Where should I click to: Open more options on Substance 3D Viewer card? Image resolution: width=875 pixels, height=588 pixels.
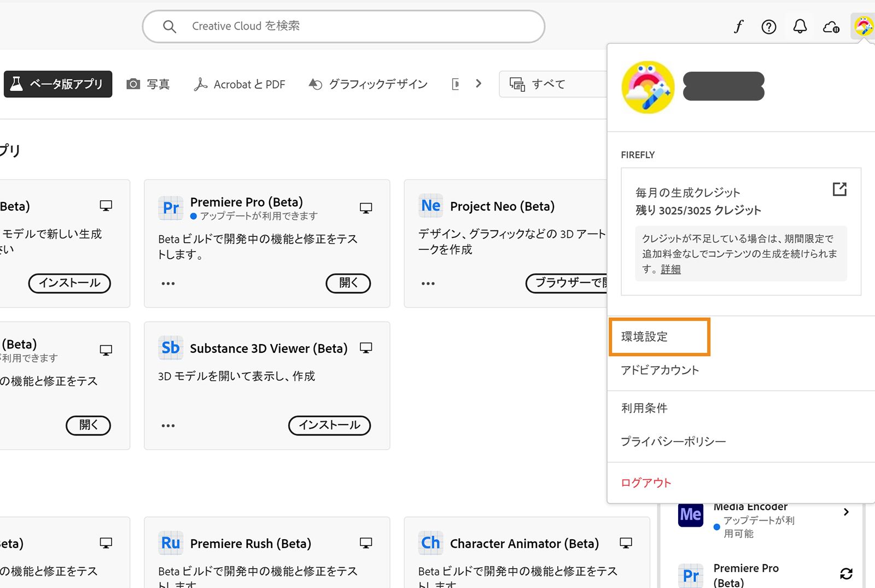coord(168,426)
